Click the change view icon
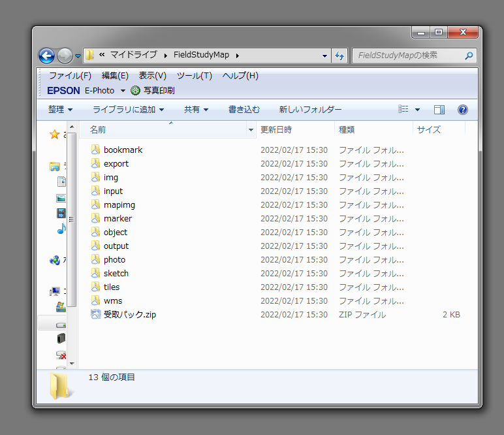 point(403,109)
